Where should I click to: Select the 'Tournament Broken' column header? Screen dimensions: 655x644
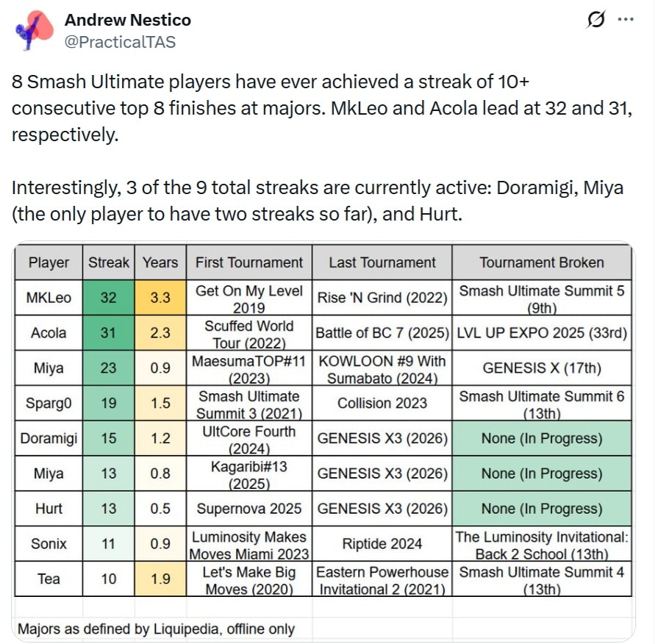(543, 262)
